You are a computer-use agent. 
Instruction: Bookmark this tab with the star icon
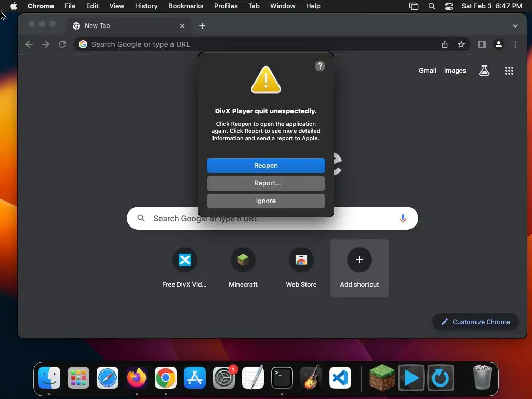(461, 44)
